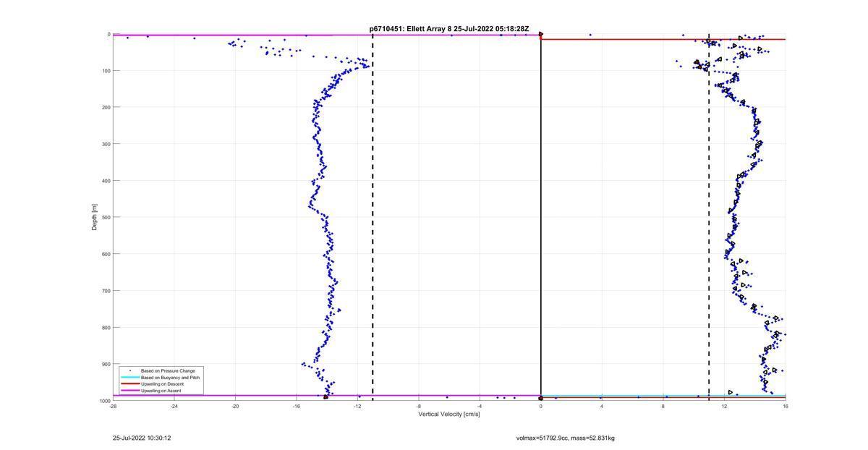Click the depth axis tick '600'

(106, 254)
